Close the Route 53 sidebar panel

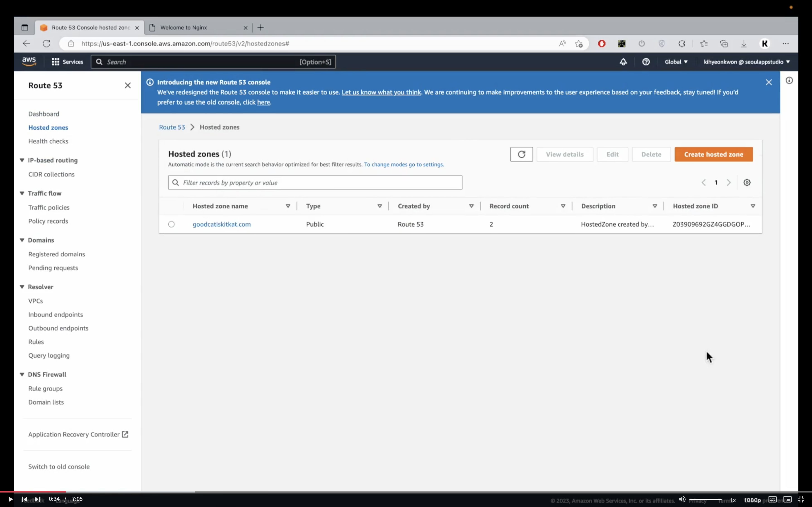click(128, 86)
